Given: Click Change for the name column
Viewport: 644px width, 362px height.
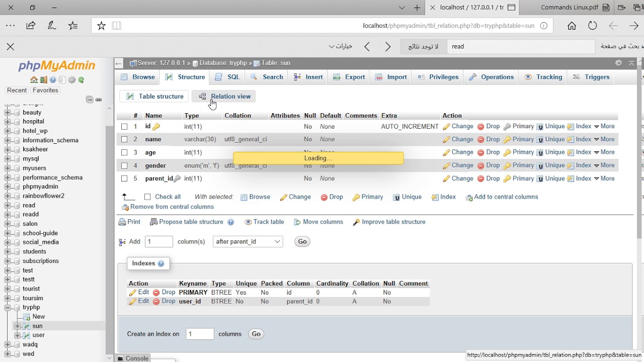Looking at the screenshot, I should [x=458, y=139].
